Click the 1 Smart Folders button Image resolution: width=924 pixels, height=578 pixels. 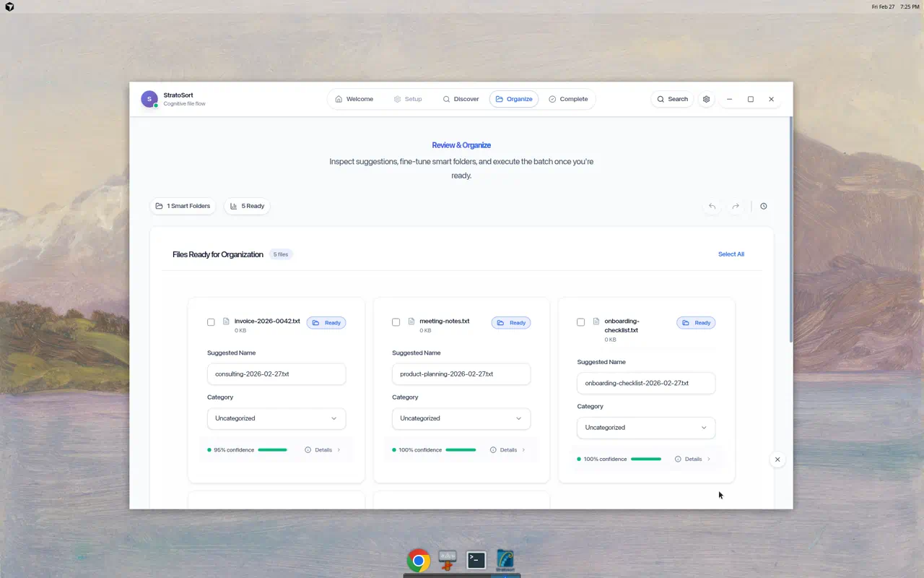pos(183,206)
